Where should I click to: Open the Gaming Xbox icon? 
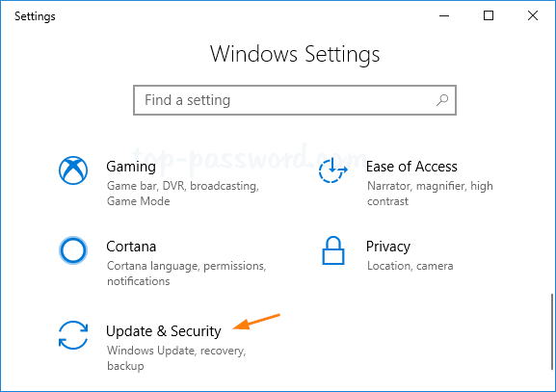[x=73, y=170]
